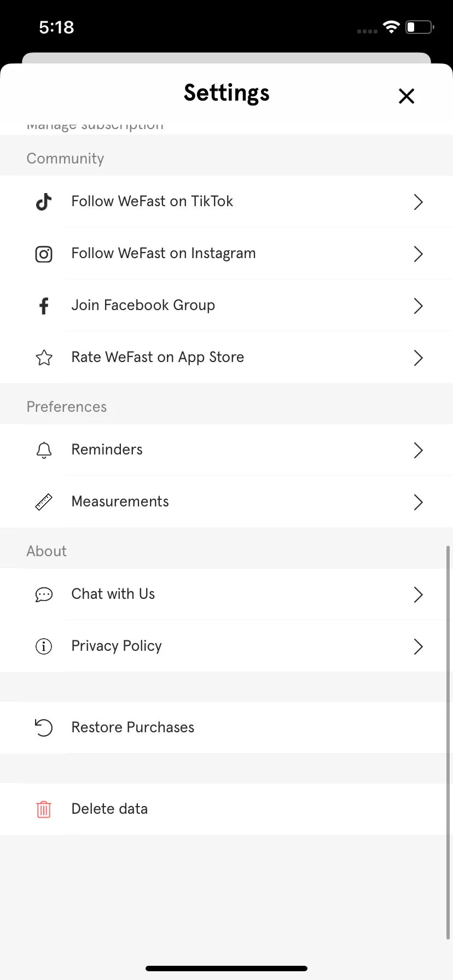Tap the Facebook 'f' icon
Screen dimensions: 453x980
coord(44,306)
